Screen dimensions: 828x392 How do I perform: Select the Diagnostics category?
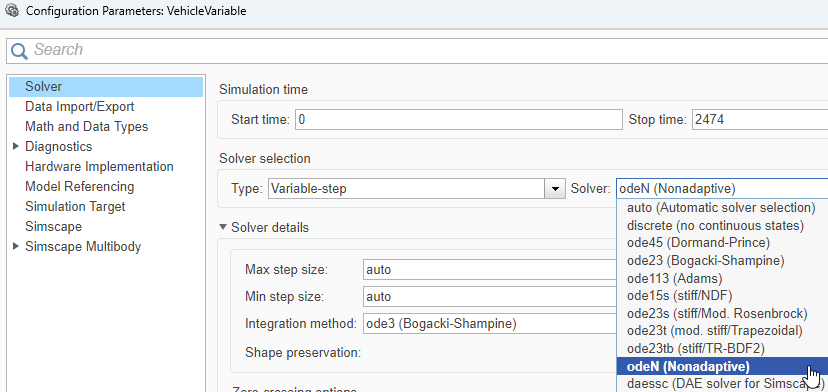coord(59,146)
